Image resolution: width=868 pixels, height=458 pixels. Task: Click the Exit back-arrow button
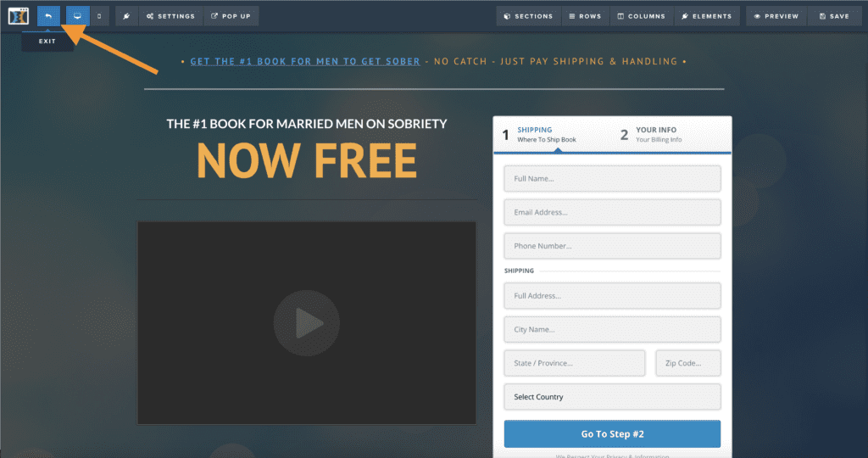pos(48,16)
